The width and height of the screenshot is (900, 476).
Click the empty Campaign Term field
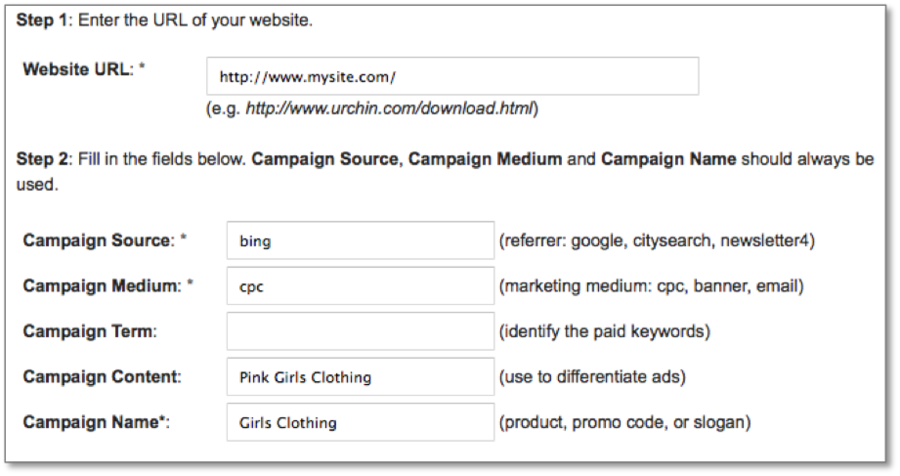(x=360, y=331)
